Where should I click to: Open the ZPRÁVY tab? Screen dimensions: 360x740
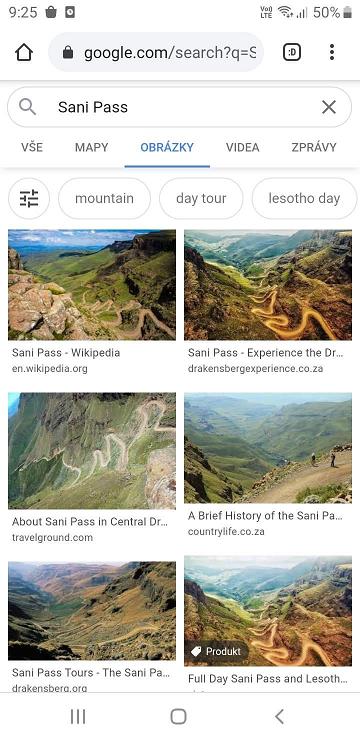click(314, 147)
